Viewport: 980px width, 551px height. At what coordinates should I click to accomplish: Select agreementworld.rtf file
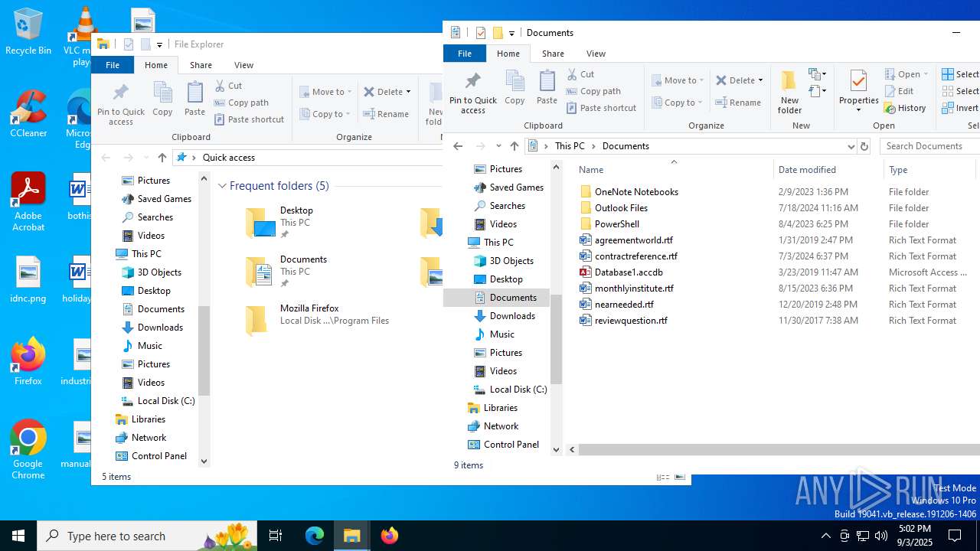[x=633, y=240]
